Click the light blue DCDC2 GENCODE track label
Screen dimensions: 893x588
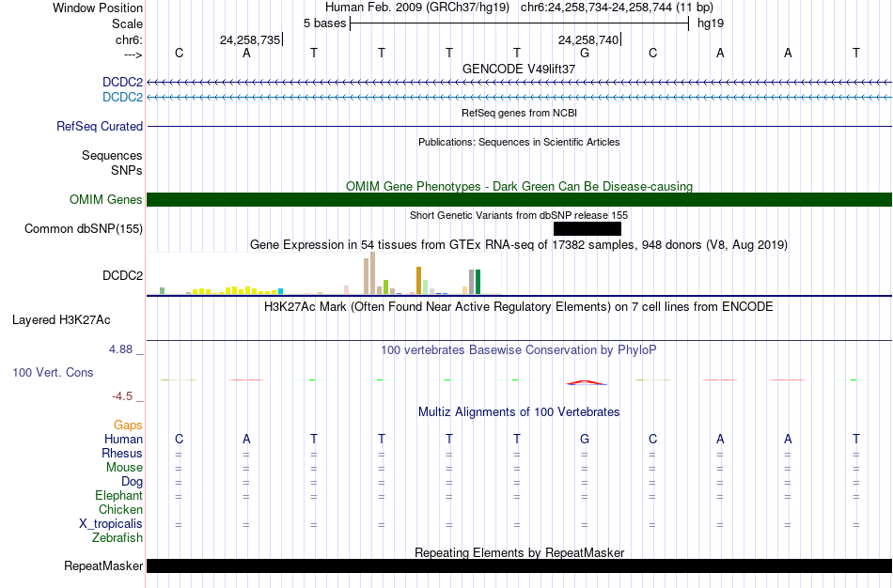point(122,98)
